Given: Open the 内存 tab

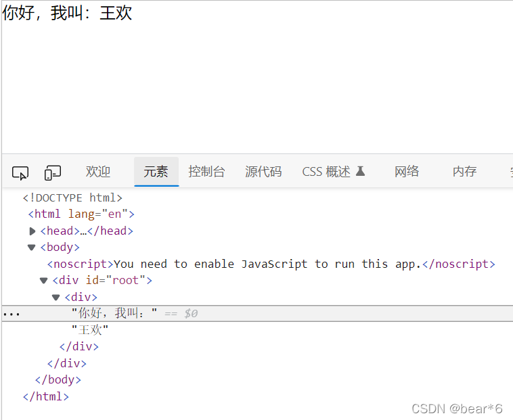Looking at the screenshot, I should click(464, 172).
